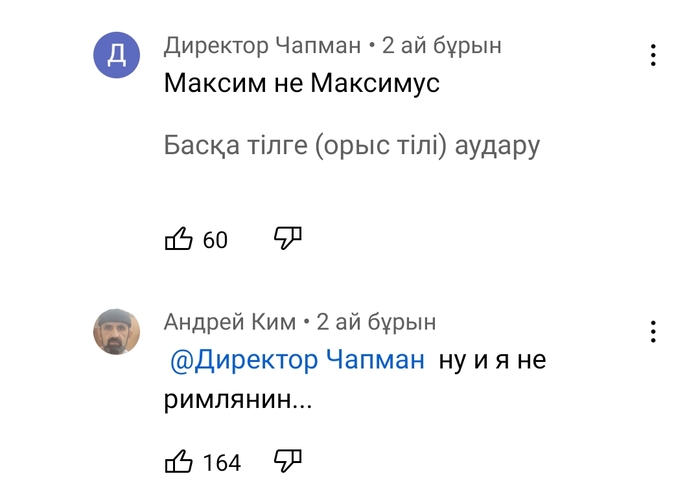Dislike the reply from Андрей Ким
Screen dimensions: 700x498
click(x=288, y=461)
